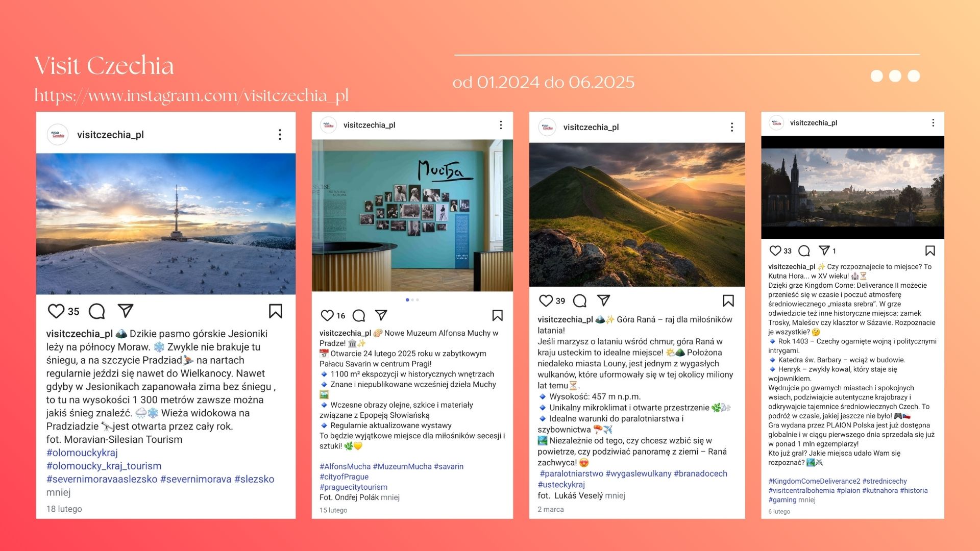This screenshot has width=980, height=551.
Task: Open three-dot menu on the Mucha post
Action: [x=501, y=125]
